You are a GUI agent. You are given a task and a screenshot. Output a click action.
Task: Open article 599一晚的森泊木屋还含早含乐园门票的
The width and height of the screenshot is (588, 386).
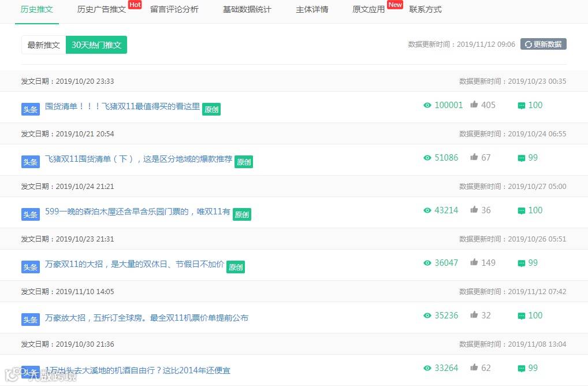[137, 211]
